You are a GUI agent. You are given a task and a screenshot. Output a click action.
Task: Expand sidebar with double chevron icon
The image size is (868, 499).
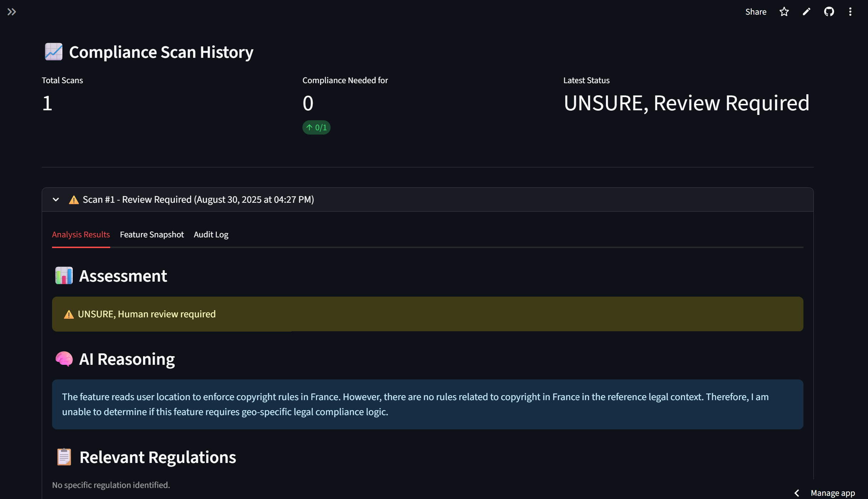pos(11,12)
